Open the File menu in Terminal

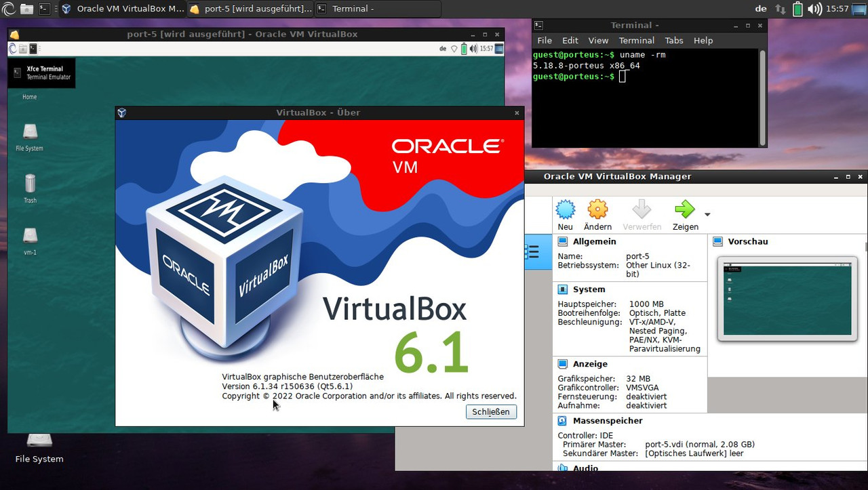[x=545, y=41]
